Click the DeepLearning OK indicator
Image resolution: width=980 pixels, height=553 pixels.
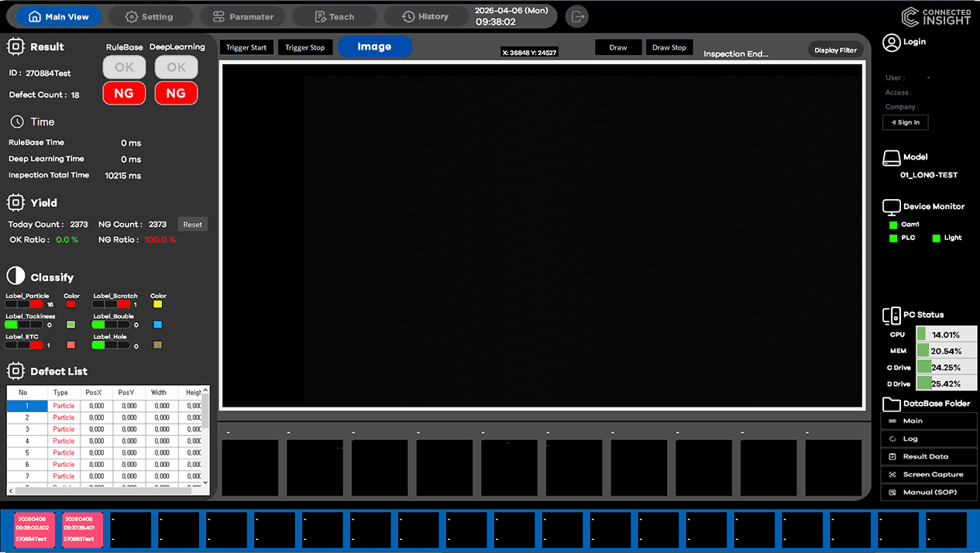(x=176, y=67)
